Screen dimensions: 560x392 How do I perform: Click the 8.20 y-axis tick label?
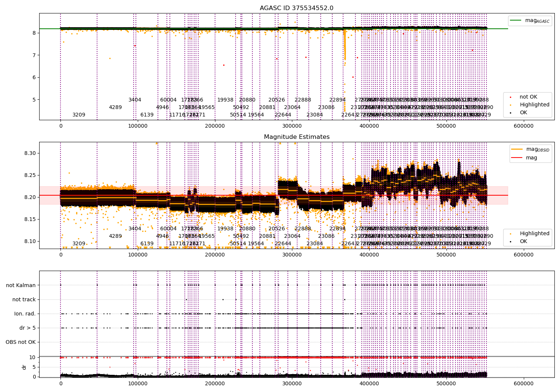(x=30, y=197)
